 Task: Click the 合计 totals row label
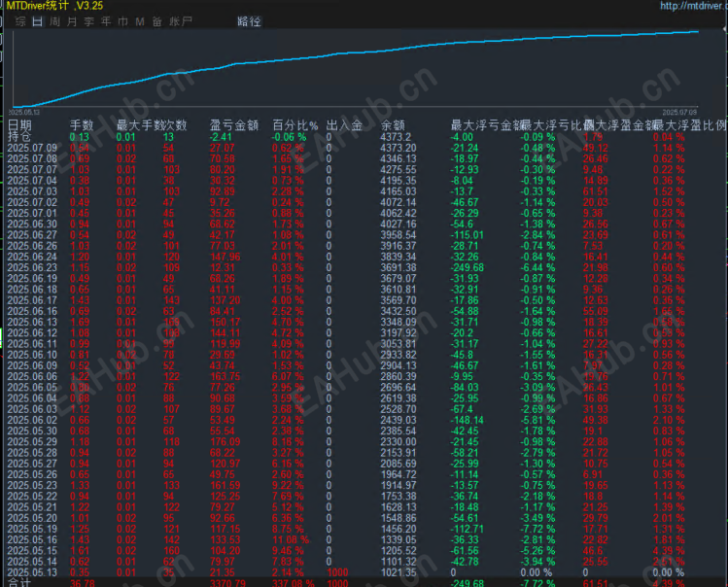coord(19,582)
